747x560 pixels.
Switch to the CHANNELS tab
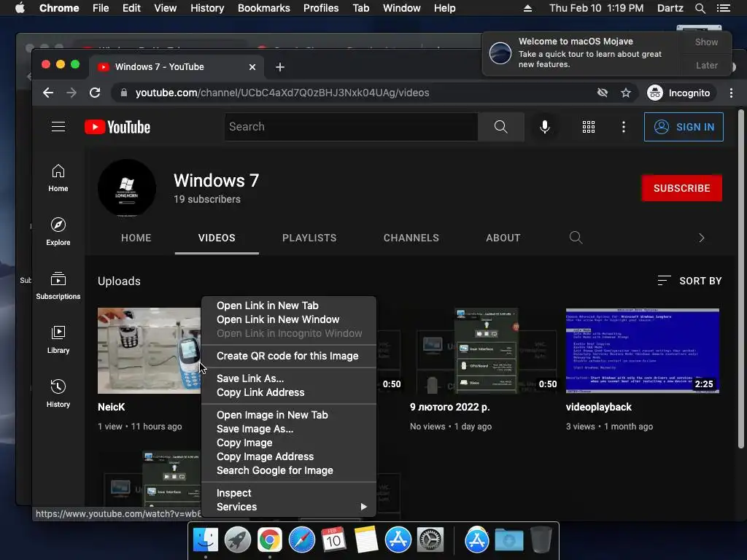point(411,238)
